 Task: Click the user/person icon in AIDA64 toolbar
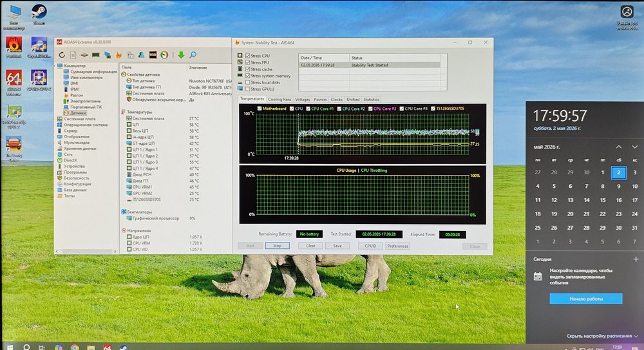(x=141, y=55)
